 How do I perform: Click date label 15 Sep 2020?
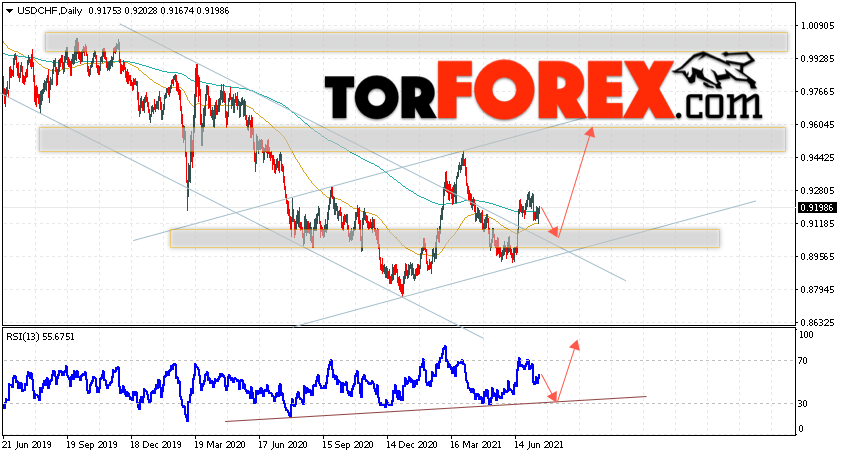pyautogui.click(x=348, y=445)
